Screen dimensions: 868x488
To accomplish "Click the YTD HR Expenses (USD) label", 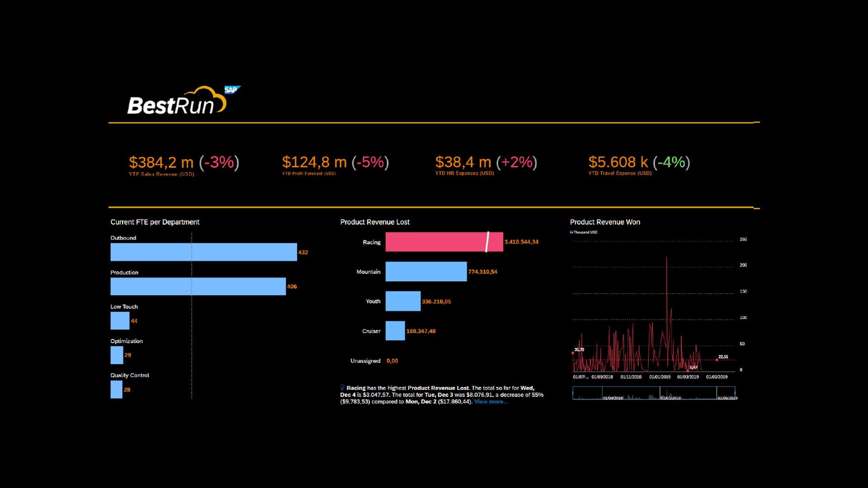I will coord(464,173).
